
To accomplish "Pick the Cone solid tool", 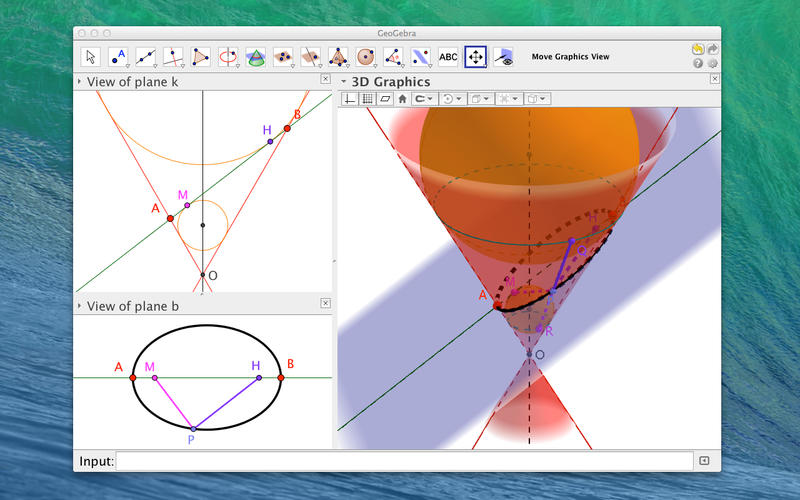I will tap(256, 57).
